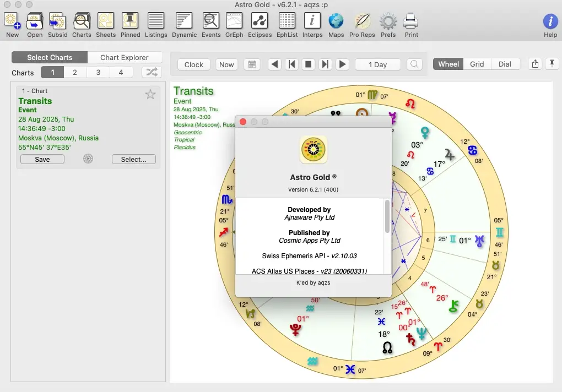Image resolution: width=562 pixels, height=392 pixels.
Task: Click 'Swiss Ephemeris API - v2.10.03' text
Action: coord(309,256)
